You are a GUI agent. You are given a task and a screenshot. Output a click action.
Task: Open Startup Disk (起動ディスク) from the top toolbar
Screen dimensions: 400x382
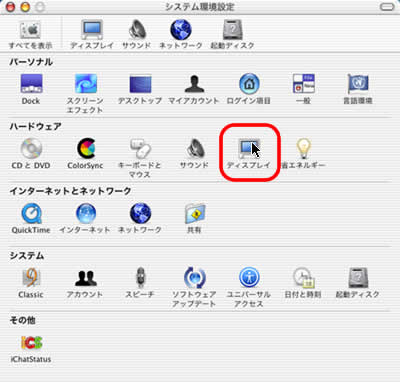coord(232,30)
